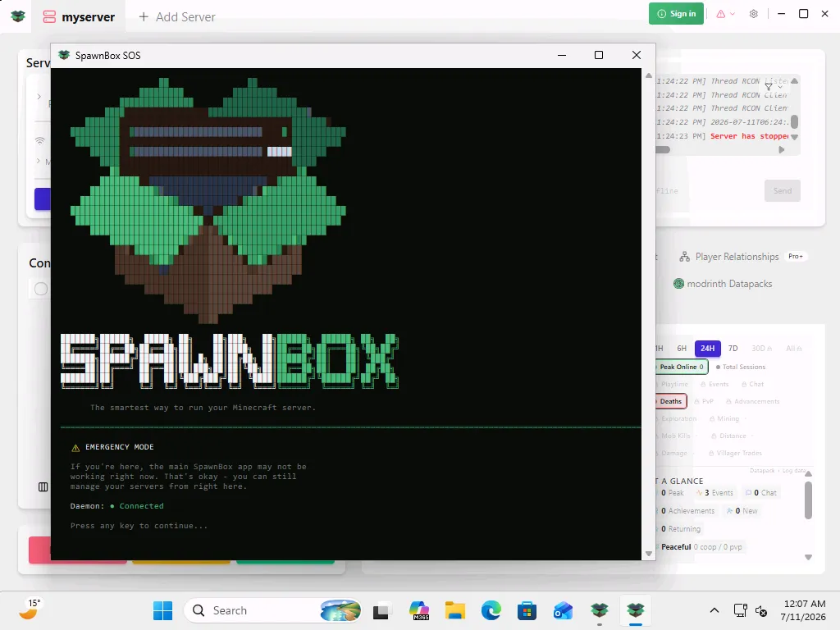Viewport: 840px width, 630px height.
Task: Open the Player Relationships tab
Action: [x=737, y=257]
